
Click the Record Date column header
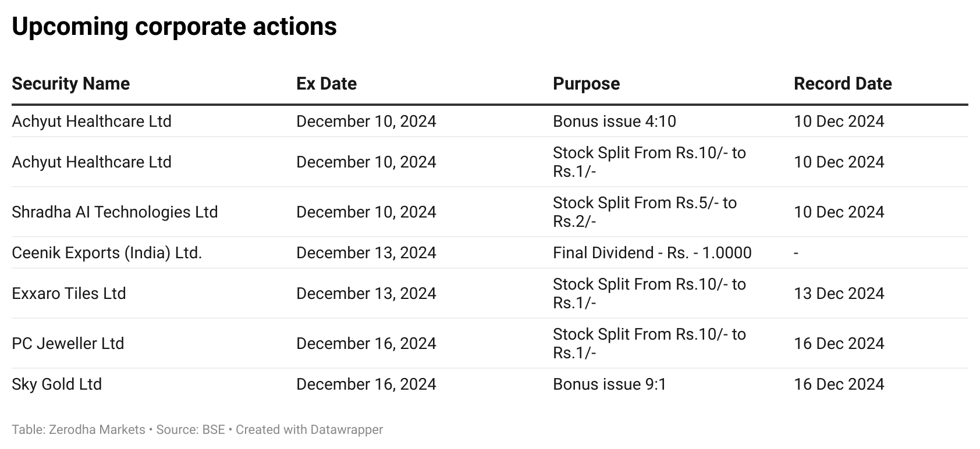(843, 84)
